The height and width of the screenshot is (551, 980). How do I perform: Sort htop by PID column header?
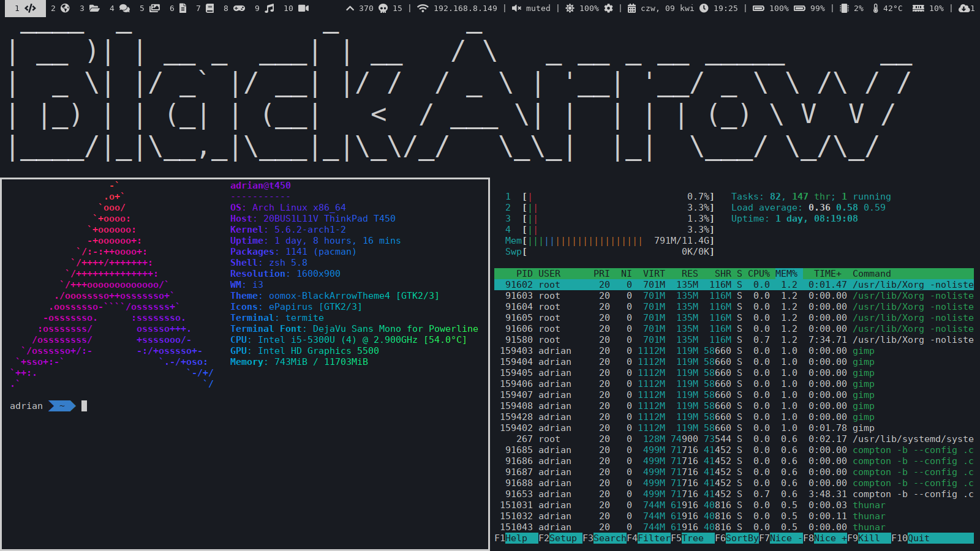pos(524,274)
